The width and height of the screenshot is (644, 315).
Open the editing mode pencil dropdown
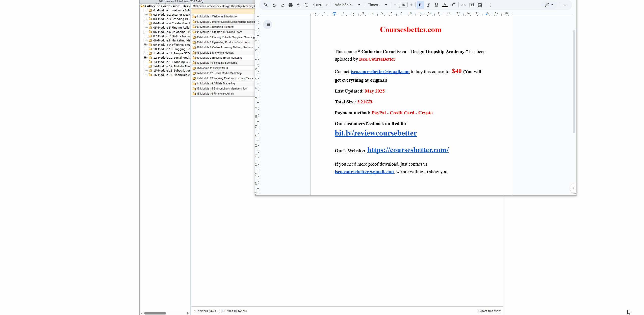[549, 5]
